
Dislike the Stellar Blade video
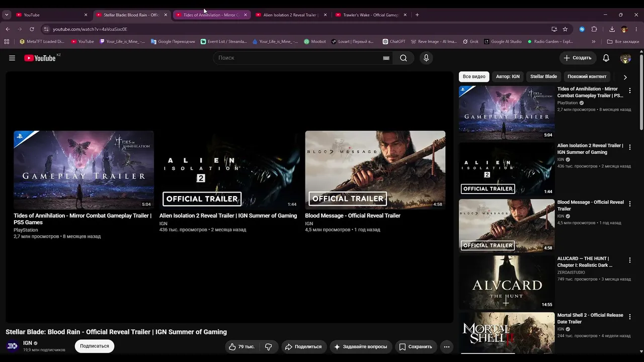click(x=269, y=346)
